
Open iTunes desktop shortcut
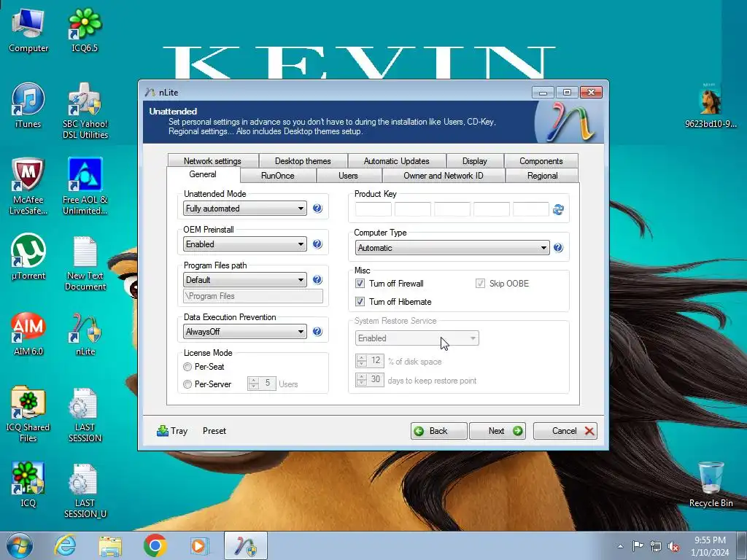28,106
